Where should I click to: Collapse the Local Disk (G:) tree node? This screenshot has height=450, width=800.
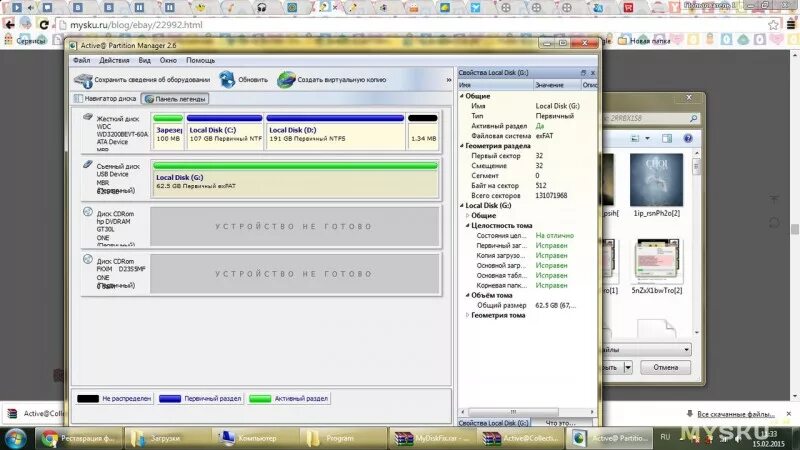tap(462, 206)
